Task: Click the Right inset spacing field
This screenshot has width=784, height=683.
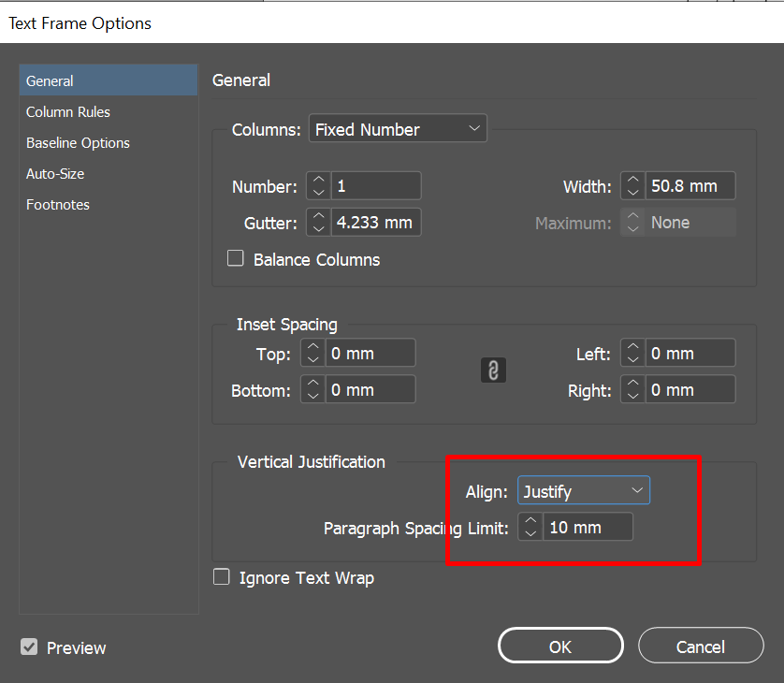Action: 689,389
